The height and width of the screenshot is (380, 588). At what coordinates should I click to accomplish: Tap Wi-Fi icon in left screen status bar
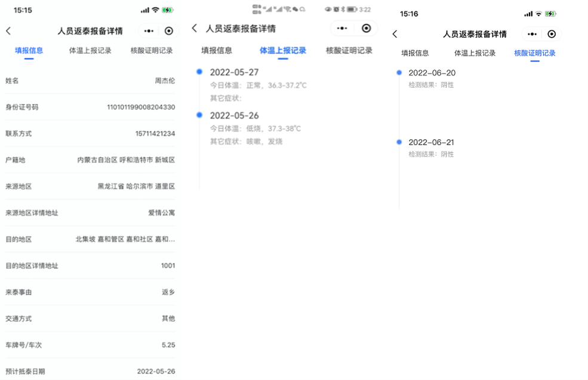(x=155, y=10)
